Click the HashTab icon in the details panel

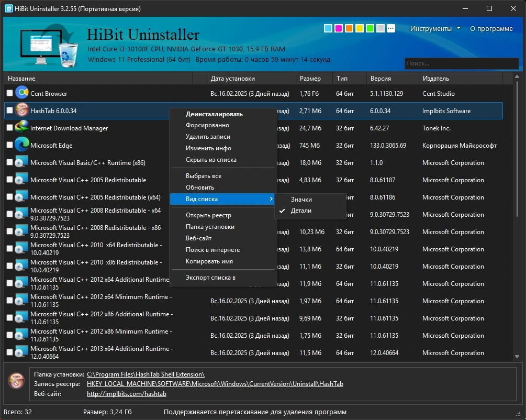click(x=16, y=381)
